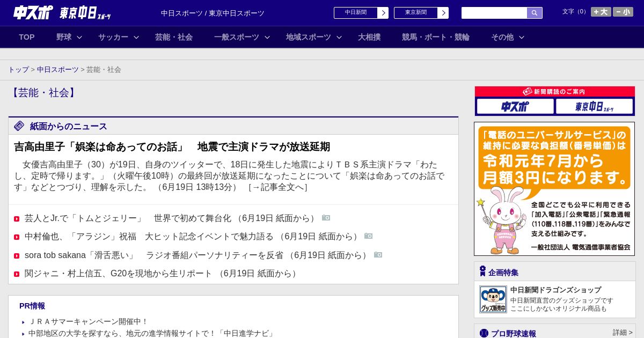Viewport: 644px width, 338px height.
Task: Click 中日スポーツ / 東京中日スポーツ header text
Action: point(213,13)
